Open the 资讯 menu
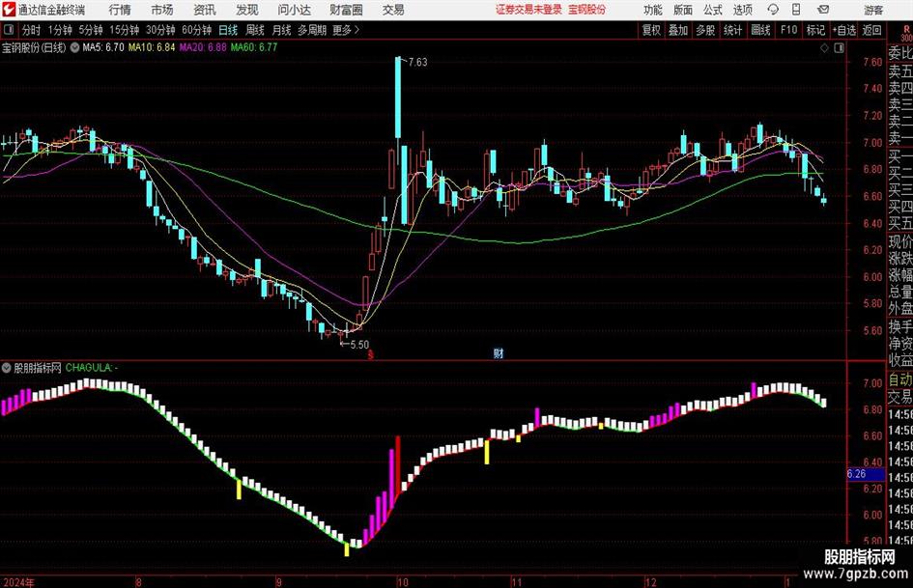 click(x=205, y=10)
